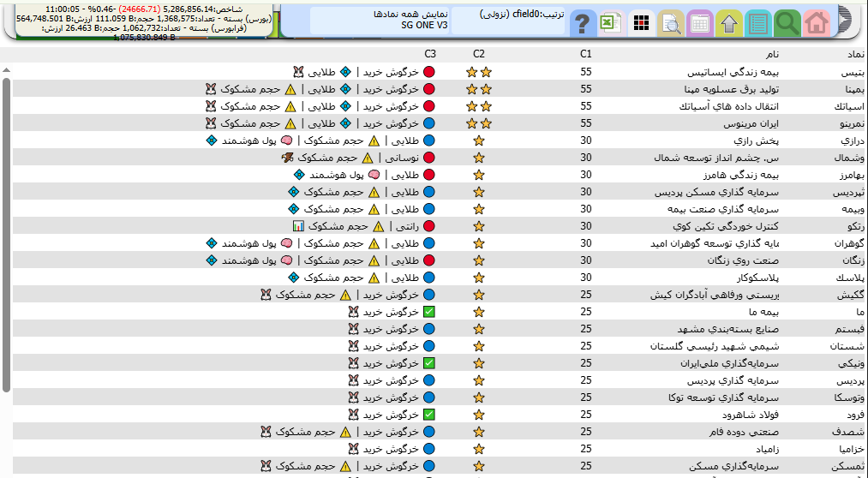Click C3 text in سرمایه گذاري توسعه توکا row
This screenshot has height=478, width=868.
pyautogui.click(x=391, y=397)
